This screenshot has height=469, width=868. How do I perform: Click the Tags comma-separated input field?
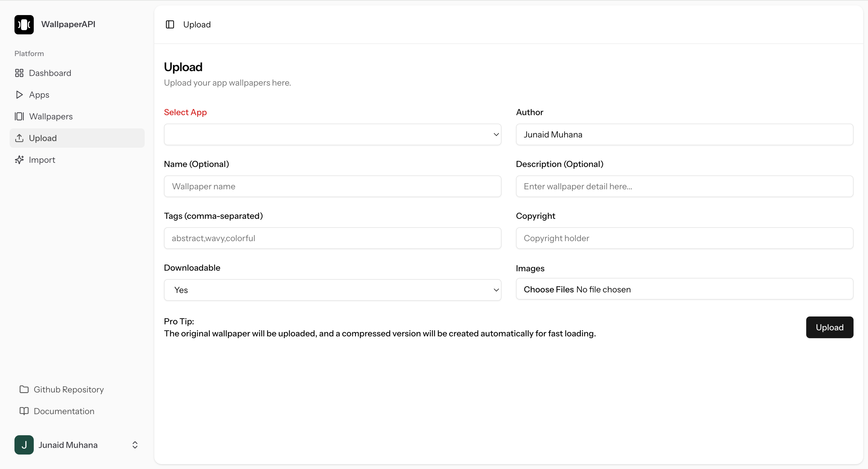coord(332,238)
